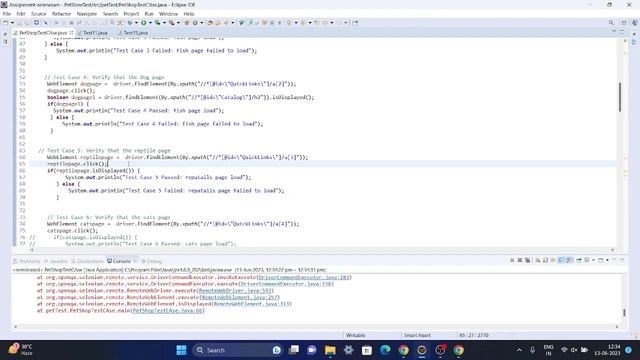Image resolution: width=640 pixels, height=360 pixels.
Task: Click the RemoteWebDriver.java:543 stack trace link
Action: tap(235, 291)
